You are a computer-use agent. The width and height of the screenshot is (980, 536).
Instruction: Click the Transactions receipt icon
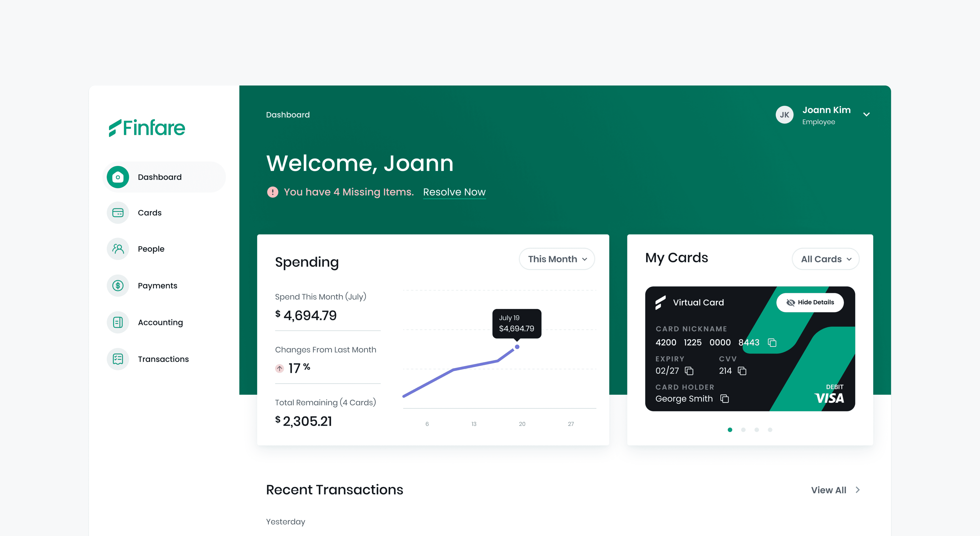pyautogui.click(x=118, y=359)
